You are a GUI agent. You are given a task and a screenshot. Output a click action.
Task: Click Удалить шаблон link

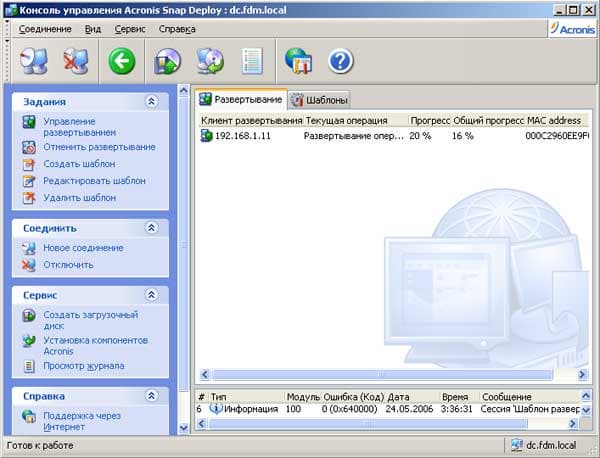[x=80, y=198]
